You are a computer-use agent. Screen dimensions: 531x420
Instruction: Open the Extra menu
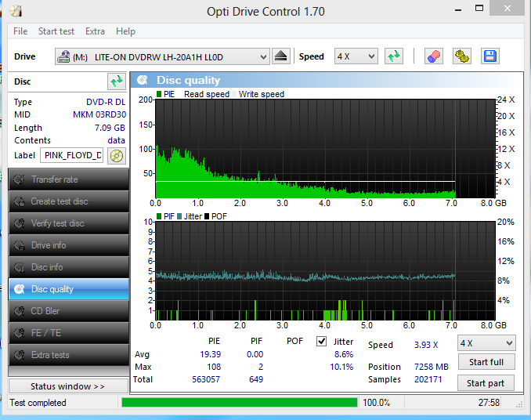95,31
